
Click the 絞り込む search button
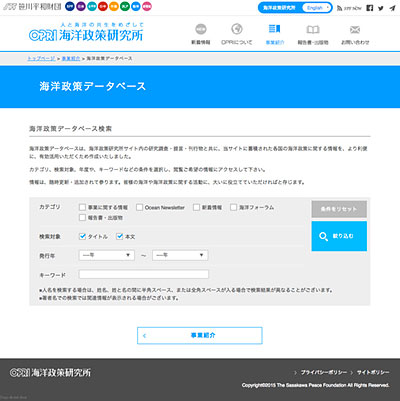pos(339,236)
